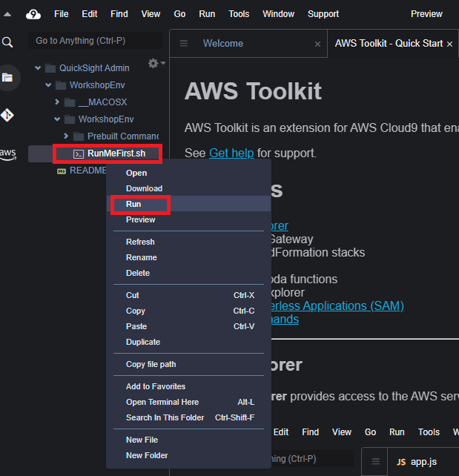This screenshot has height=476, width=459.
Task: Click the app.js JS file icon
Action: (401, 462)
